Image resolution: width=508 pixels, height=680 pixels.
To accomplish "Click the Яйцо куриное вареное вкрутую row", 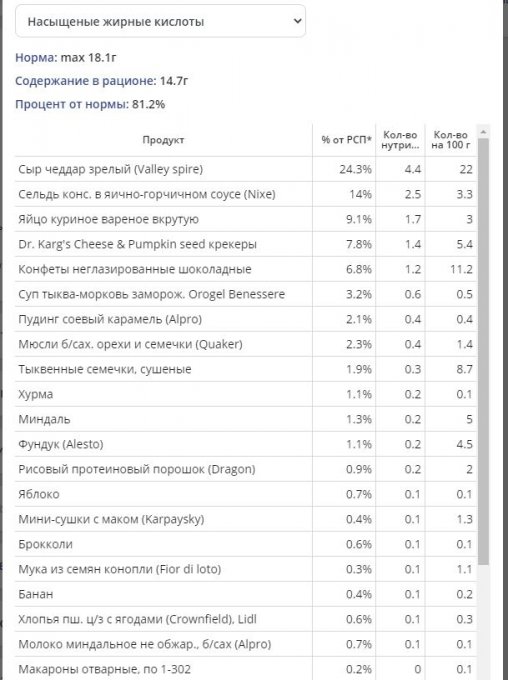I will 246,219.
